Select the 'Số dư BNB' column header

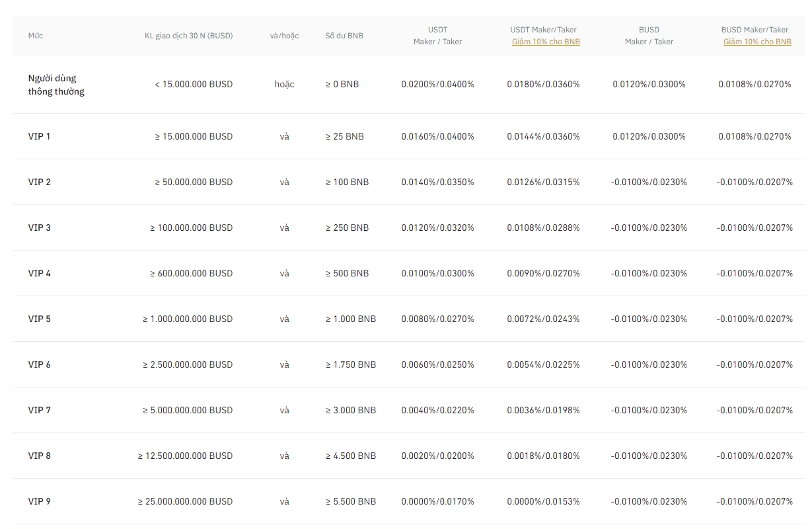coord(344,36)
